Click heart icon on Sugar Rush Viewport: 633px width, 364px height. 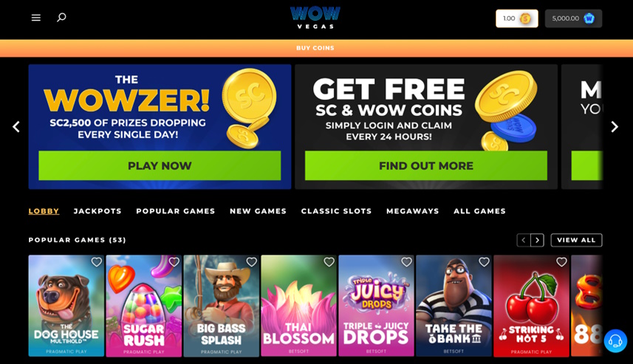174,262
